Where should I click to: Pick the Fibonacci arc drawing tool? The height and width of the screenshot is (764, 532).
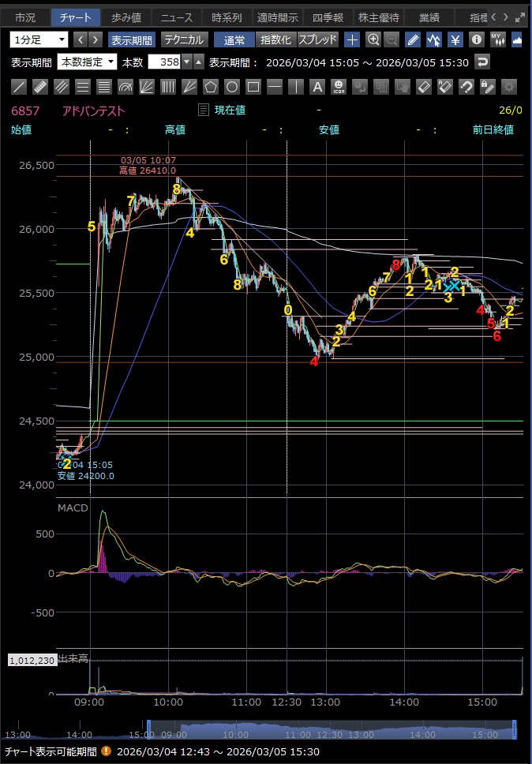126,87
